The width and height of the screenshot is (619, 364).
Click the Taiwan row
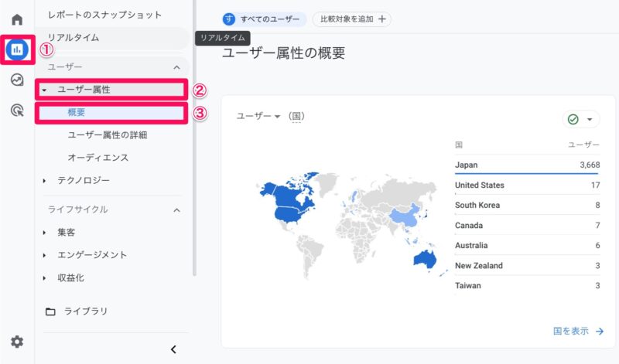point(528,285)
